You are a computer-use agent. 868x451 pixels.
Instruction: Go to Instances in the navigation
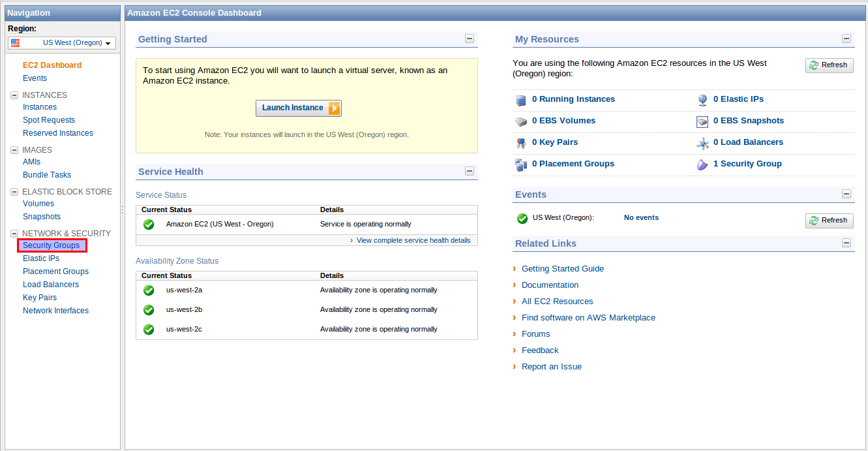(40, 107)
